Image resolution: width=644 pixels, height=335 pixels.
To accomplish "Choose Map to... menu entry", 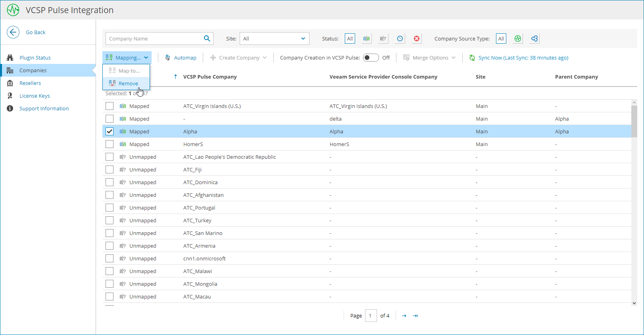I will pos(126,71).
